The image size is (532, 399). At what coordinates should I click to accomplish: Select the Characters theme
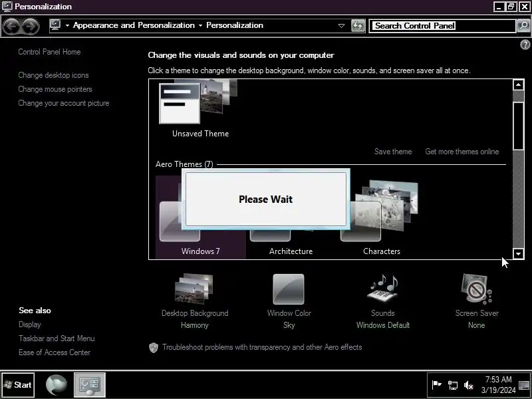381,217
